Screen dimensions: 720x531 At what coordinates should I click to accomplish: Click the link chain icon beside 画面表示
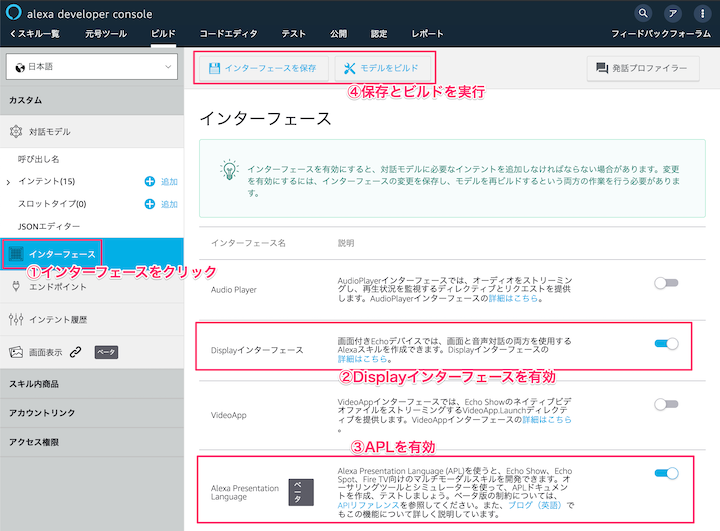76,352
